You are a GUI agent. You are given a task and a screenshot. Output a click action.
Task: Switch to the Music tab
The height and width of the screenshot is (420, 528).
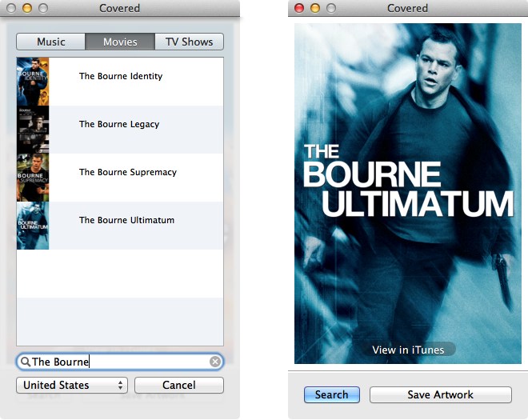pos(51,42)
